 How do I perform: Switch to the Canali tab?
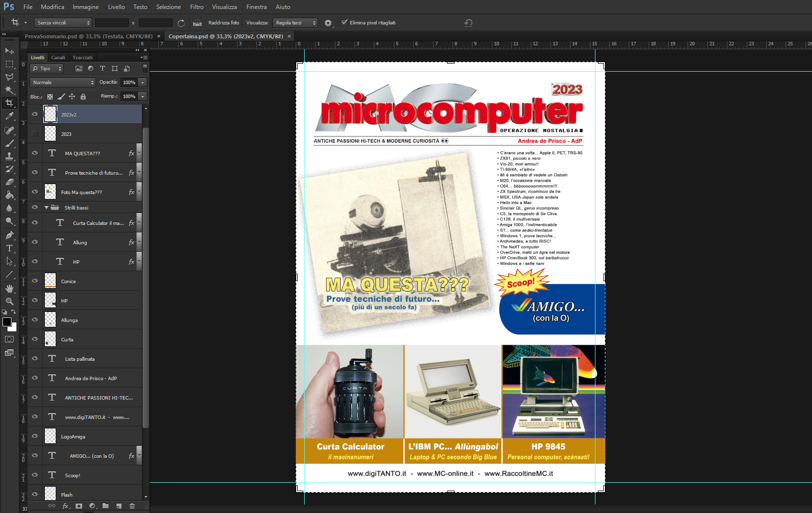coord(58,58)
